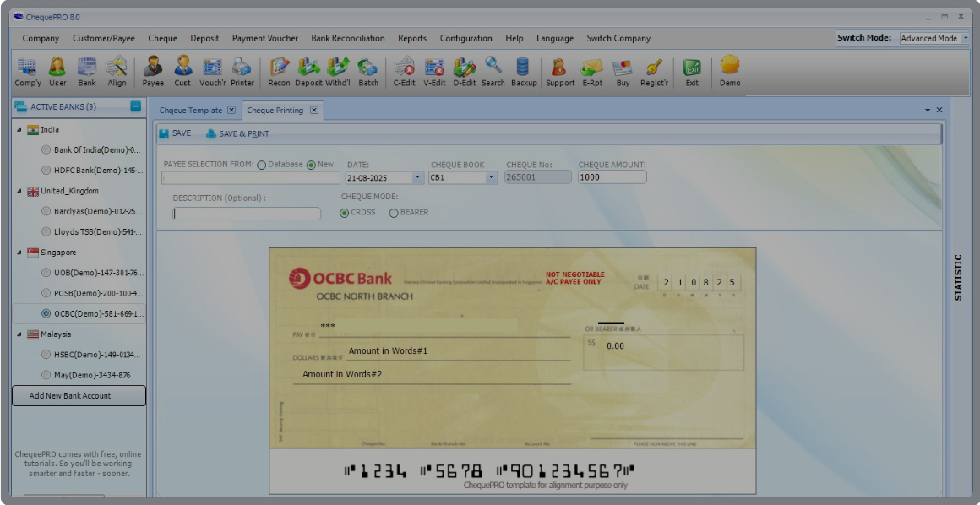Open the Withd'l withdrawal toolbar icon
Screen dimensions: 980x505
(338, 71)
